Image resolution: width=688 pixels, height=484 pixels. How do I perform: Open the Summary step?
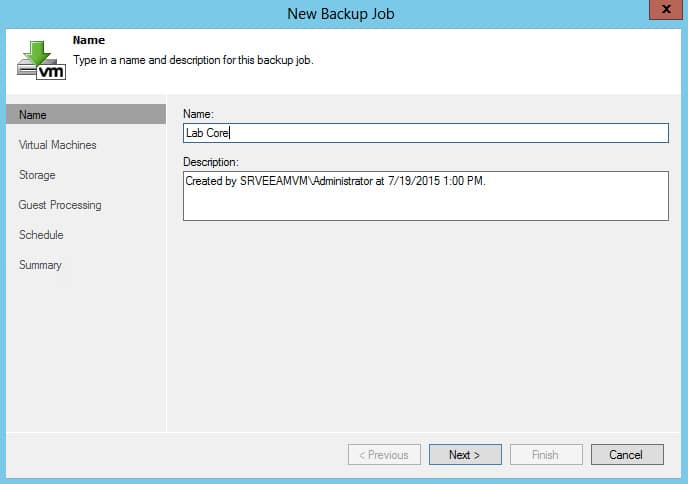40,265
